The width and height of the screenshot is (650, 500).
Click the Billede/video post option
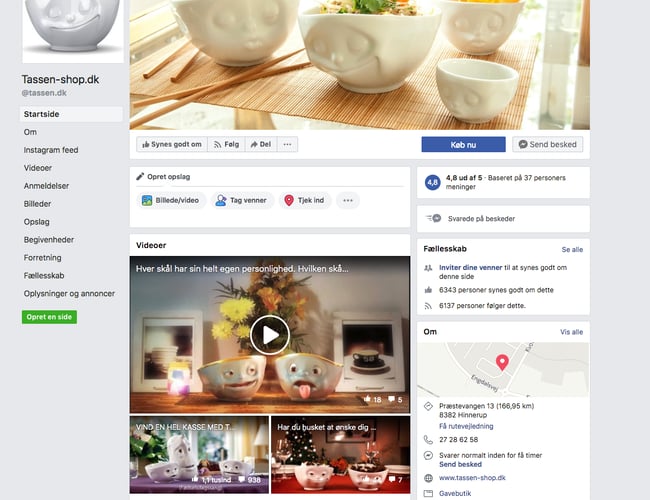click(171, 200)
